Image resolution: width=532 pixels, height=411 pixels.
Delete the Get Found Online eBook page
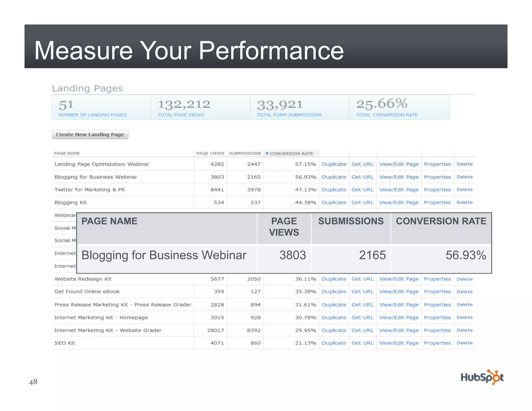coord(464,292)
